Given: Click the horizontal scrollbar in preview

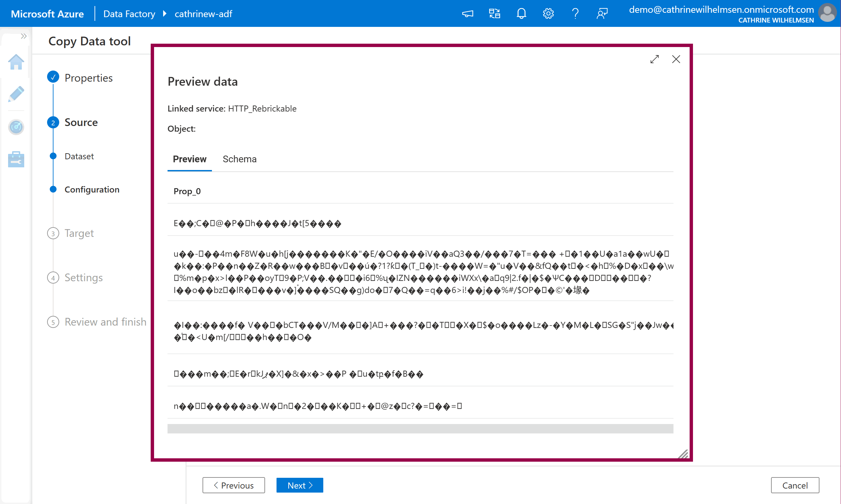Looking at the screenshot, I should [x=420, y=428].
